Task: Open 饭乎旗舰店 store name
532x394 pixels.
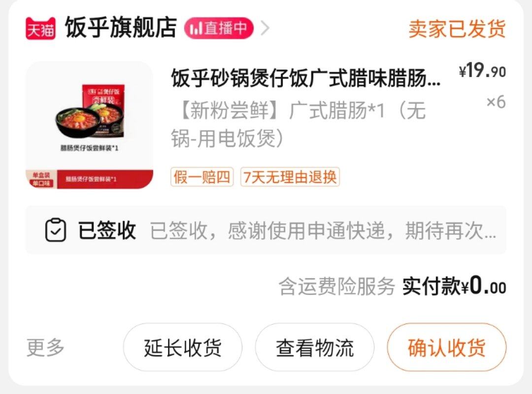Action: point(121,28)
